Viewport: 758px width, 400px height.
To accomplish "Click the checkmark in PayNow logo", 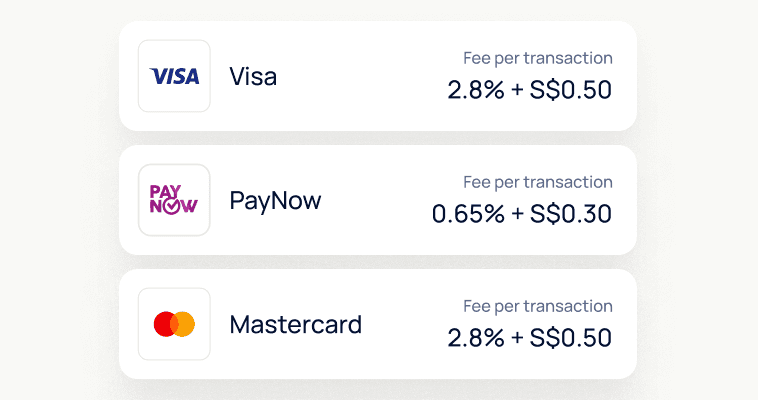I will (171, 207).
